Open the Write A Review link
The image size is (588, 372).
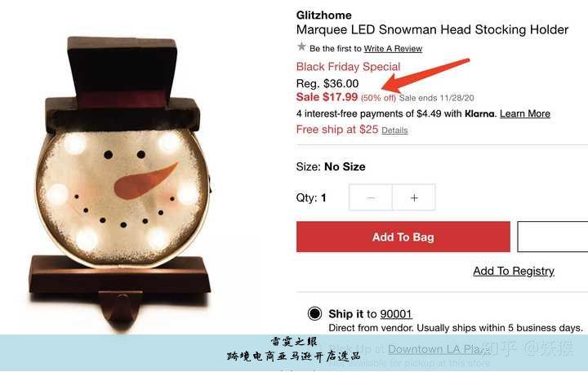tap(393, 49)
